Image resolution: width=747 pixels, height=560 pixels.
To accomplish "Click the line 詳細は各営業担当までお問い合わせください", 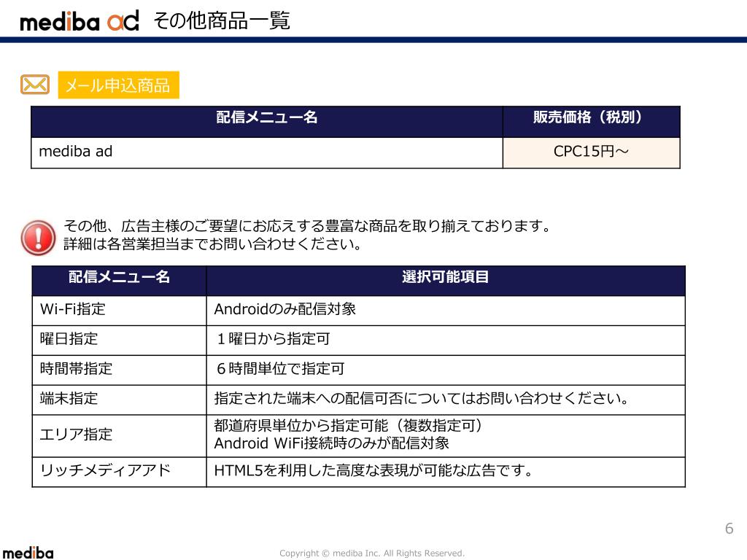I will coord(212,244).
